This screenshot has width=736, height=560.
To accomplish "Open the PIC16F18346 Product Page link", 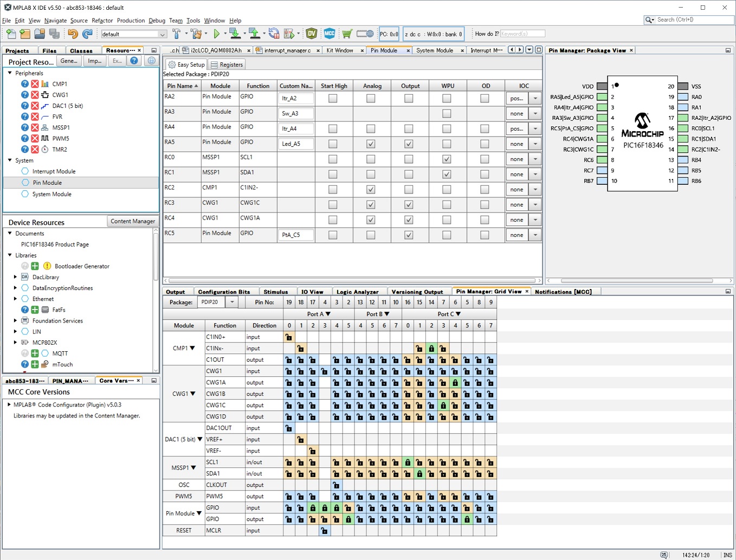I will click(x=55, y=244).
